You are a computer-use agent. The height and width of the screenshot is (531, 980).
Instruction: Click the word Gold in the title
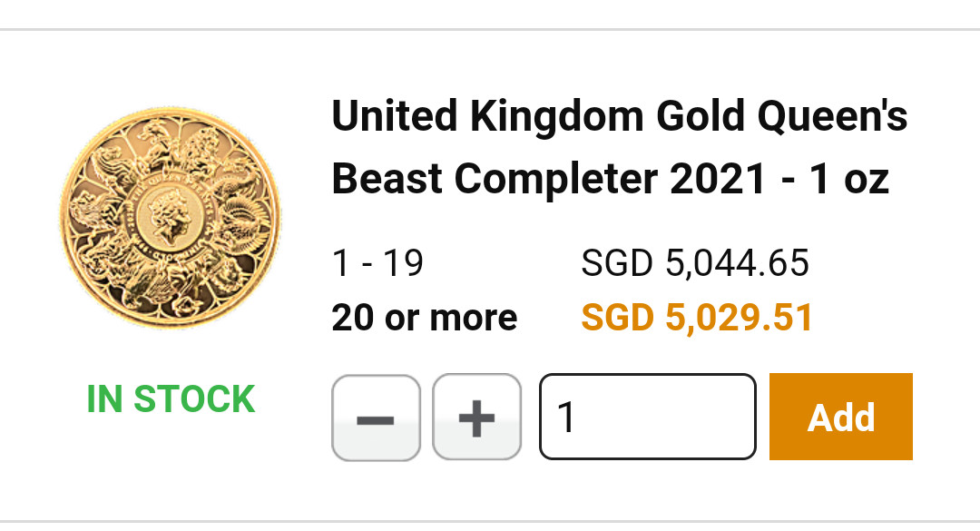pyautogui.click(x=680, y=117)
